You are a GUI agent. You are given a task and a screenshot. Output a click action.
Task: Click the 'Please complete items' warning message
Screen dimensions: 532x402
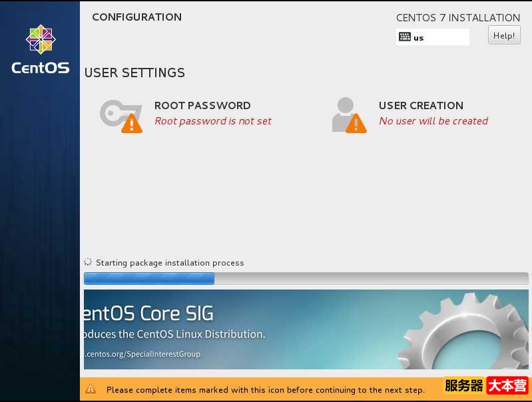click(265, 390)
